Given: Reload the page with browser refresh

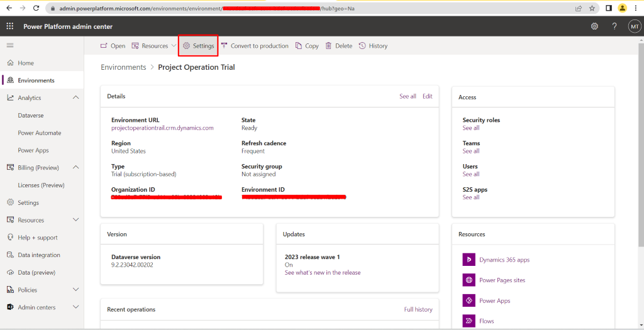Looking at the screenshot, I should 36,8.
